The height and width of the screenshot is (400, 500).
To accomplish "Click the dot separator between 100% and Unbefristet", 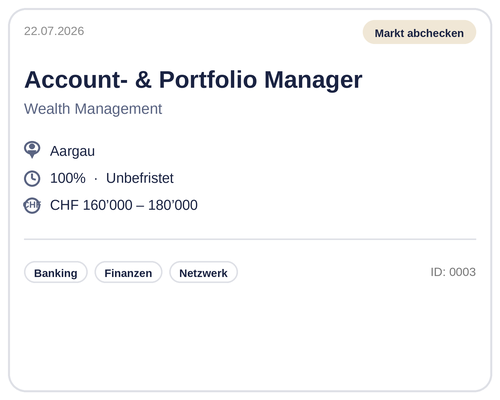I will [96, 179].
